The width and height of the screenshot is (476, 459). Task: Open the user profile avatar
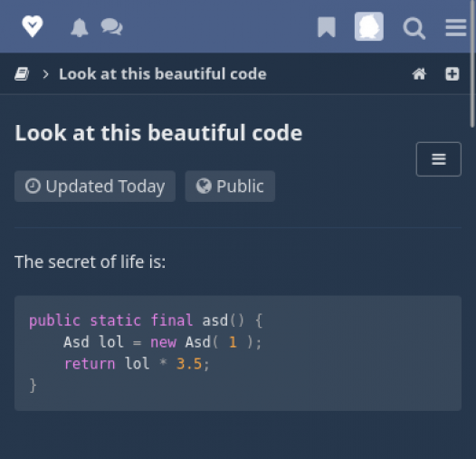click(369, 26)
